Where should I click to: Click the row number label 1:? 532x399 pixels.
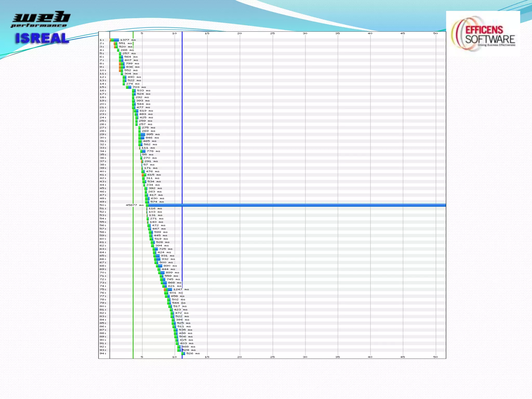coord(102,40)
